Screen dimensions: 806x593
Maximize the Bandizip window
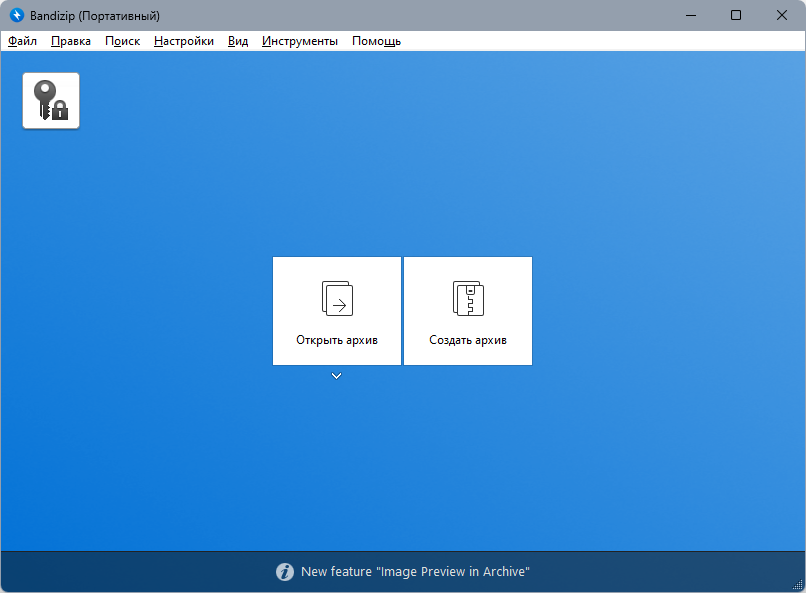pyautogui.click(x=736, y=15)
